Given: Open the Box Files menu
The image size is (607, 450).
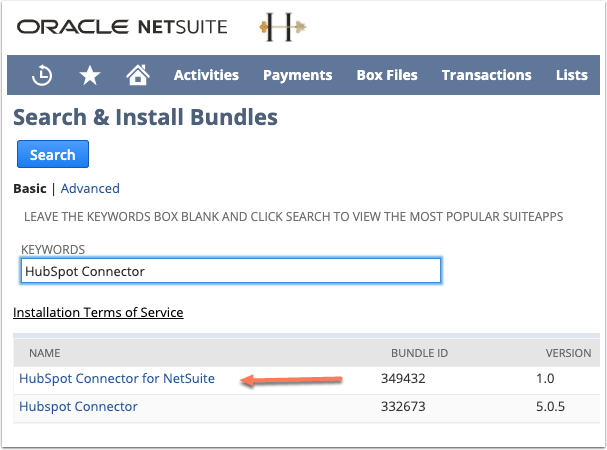Looking at the screenshot, I should click(x=387, y=75).
